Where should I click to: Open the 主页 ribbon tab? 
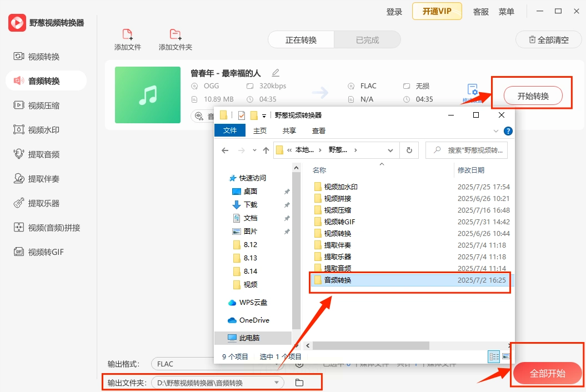[x=260, y=131]
